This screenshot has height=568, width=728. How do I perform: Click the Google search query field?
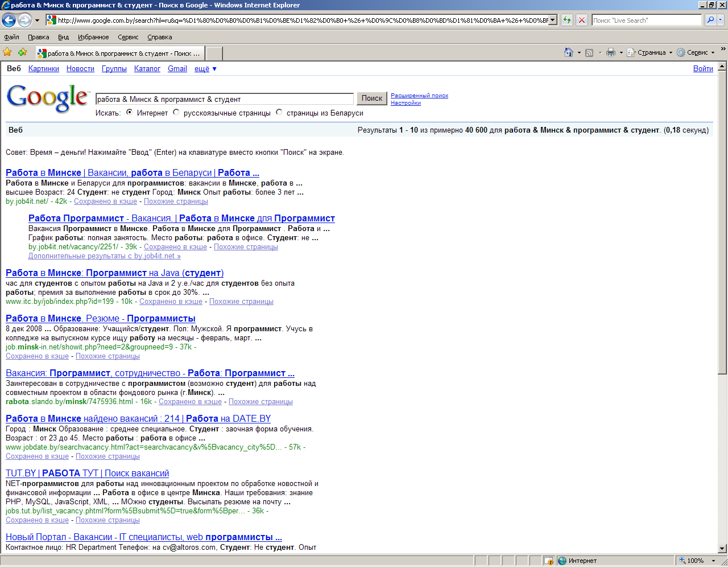pos(225,99)
